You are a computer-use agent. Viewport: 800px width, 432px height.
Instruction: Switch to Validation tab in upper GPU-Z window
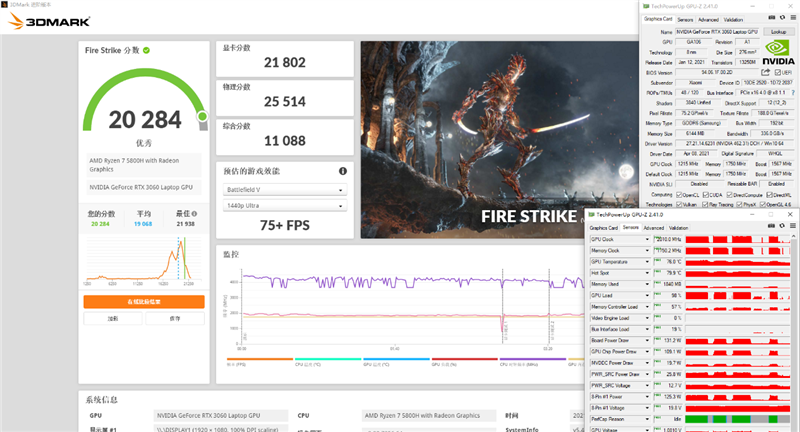733,19
